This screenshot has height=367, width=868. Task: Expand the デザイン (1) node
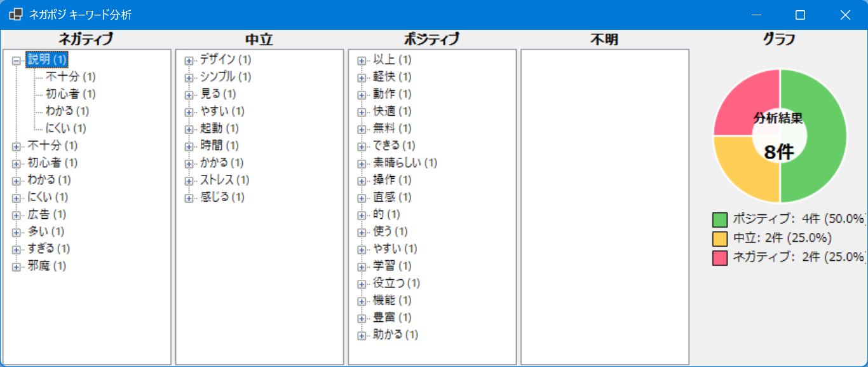(x=189, y=60)
